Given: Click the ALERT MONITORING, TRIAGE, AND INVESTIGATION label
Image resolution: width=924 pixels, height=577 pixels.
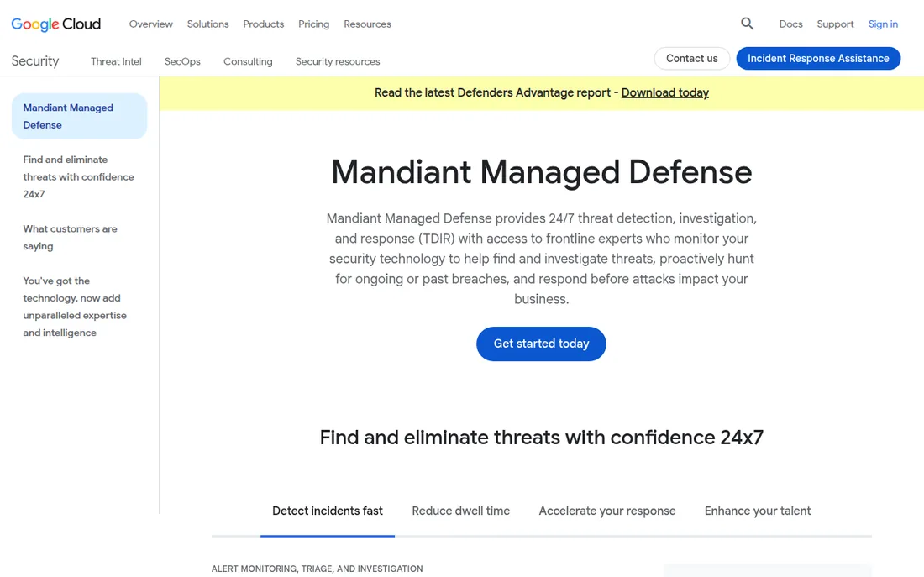Looking at the screenshot, I should (x=317, y=569).
